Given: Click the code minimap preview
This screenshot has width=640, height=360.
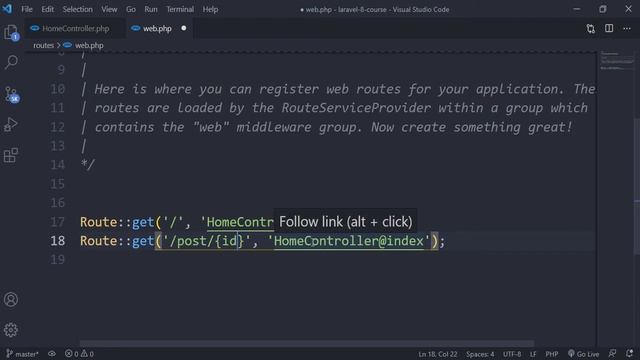Looking at the screenshot, I should (x=616, y=61).
